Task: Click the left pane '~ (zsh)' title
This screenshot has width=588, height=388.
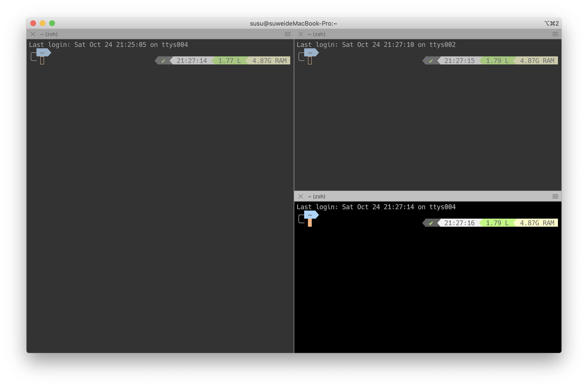Action: pyautogui.click(x=49, y=34)
